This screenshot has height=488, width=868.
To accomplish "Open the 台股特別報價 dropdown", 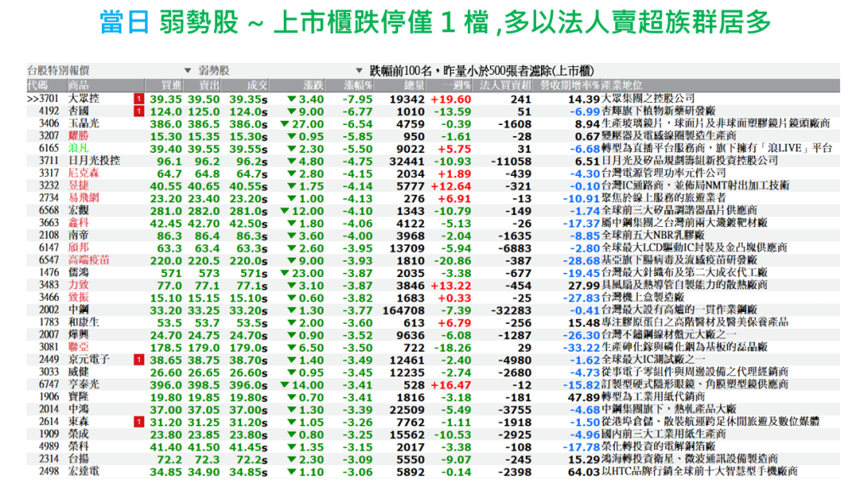I will pos(187,71).
